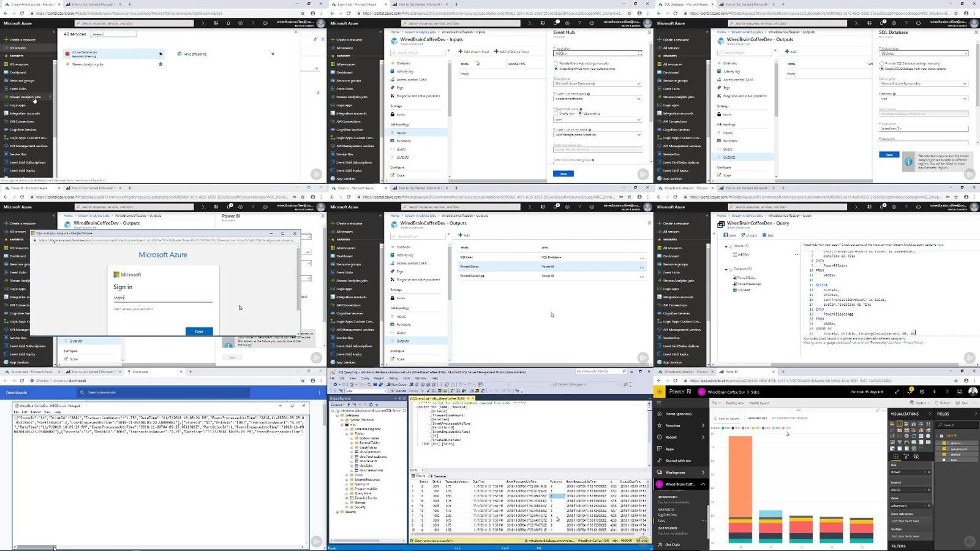Open the Power BI app launcher waffle icon

(x=659, y=392)
